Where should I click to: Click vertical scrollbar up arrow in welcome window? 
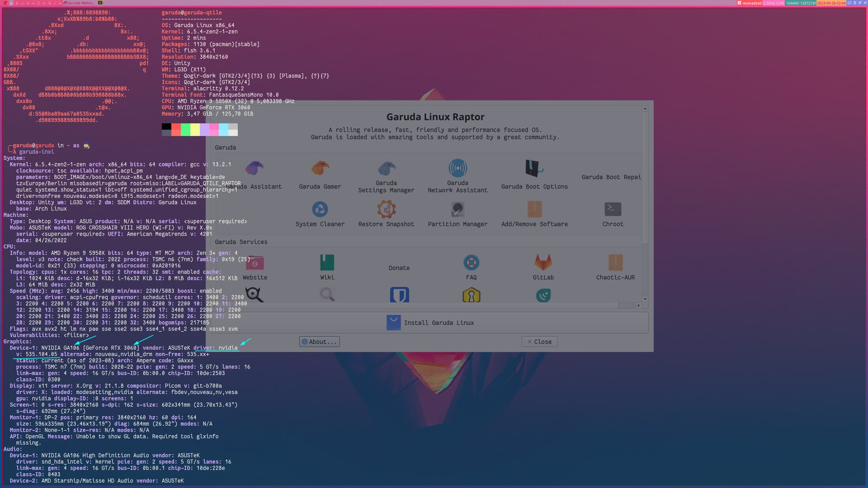coord(645,109)
